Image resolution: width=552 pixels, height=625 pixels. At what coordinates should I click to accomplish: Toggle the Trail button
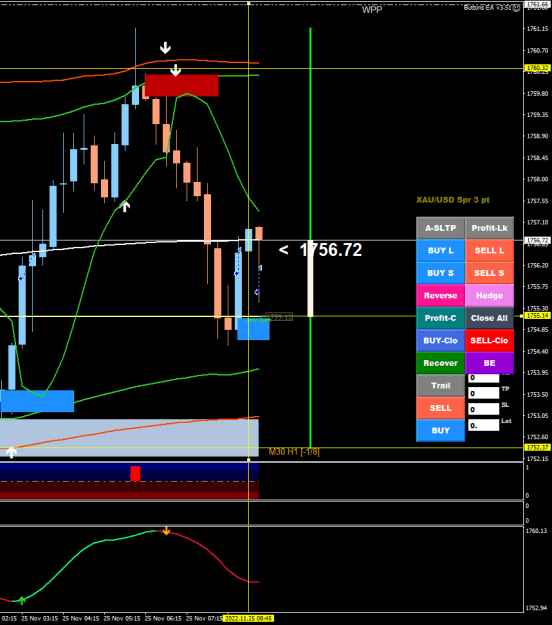pos(440,385)
